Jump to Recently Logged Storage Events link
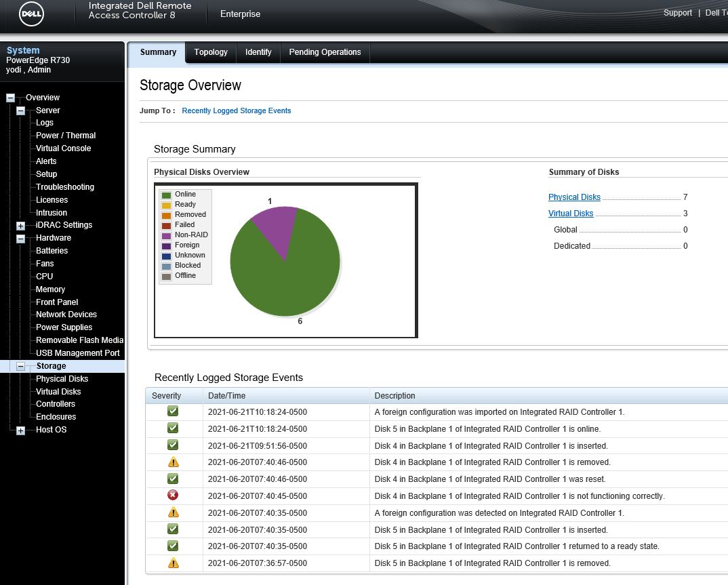Screen dimensions: 728x585 click(237, 110)
